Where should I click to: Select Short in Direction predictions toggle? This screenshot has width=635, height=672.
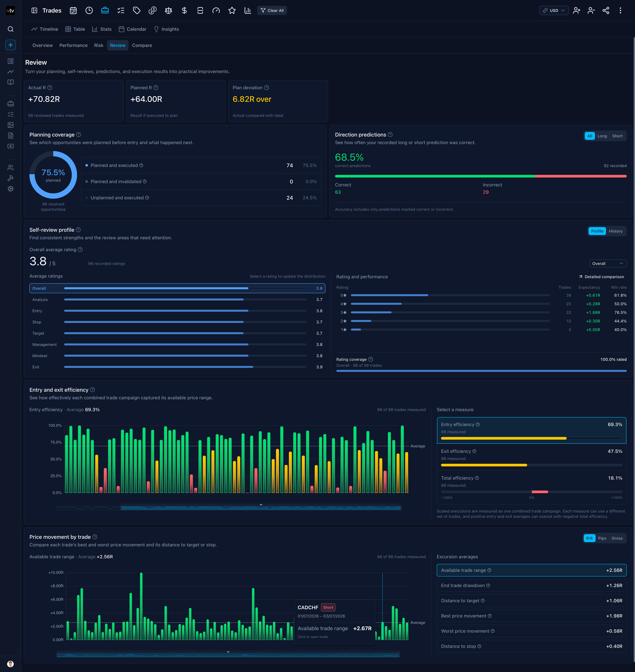(617, 136)
